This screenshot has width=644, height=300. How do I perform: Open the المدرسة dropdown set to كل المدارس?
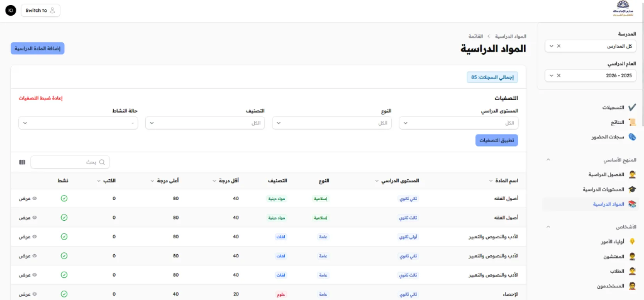[590, 46]
